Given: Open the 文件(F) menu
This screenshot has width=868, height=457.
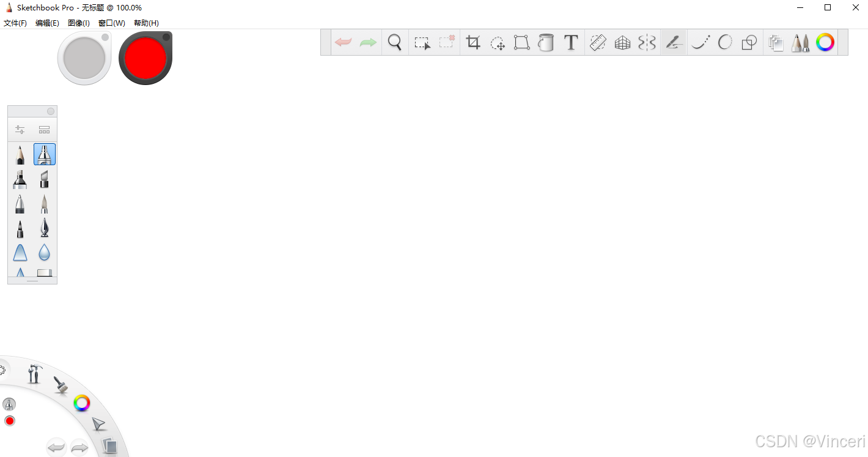Looking at the screenshot, I should tap(15, 23).
